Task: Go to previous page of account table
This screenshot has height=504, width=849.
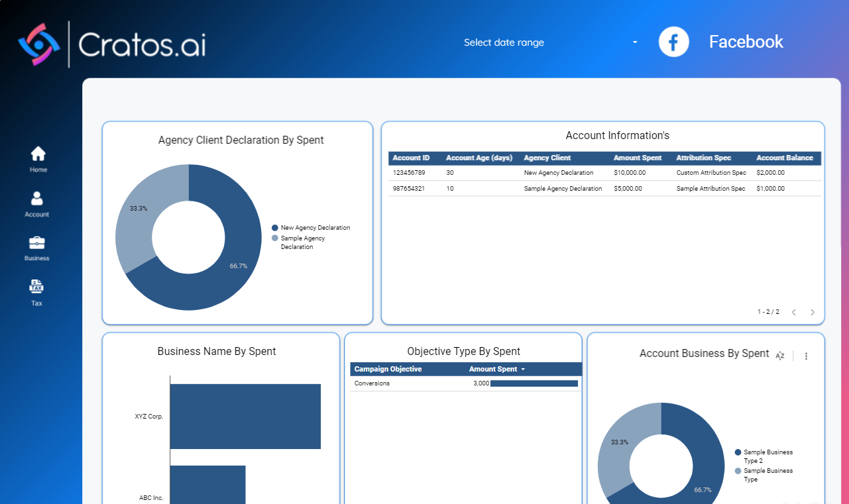Action: 794,312
